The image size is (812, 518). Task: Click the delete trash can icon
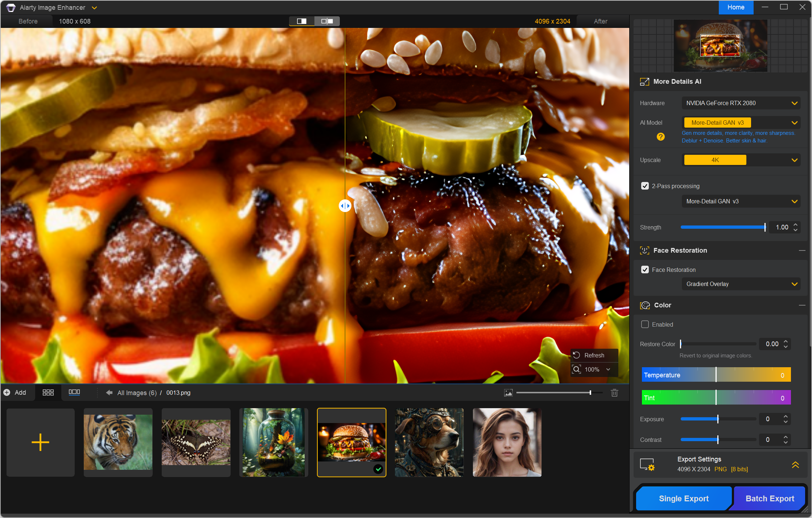click(614, 393)
